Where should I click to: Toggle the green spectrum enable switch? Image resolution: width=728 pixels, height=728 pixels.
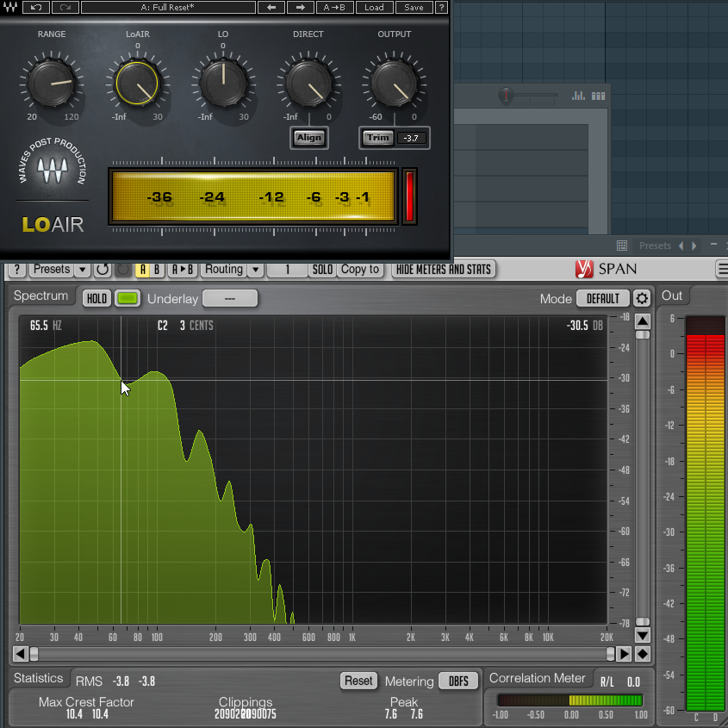coord(128,299)
